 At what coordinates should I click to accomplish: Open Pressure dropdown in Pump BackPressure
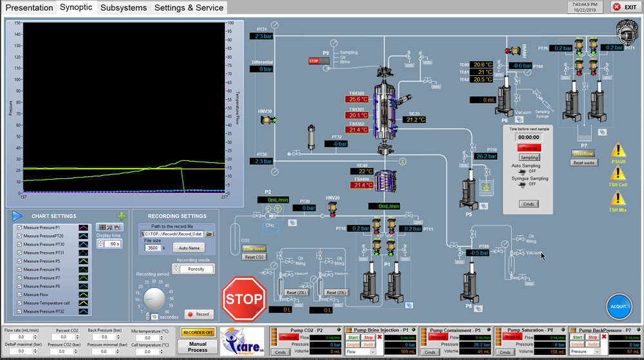pos(597,352)
